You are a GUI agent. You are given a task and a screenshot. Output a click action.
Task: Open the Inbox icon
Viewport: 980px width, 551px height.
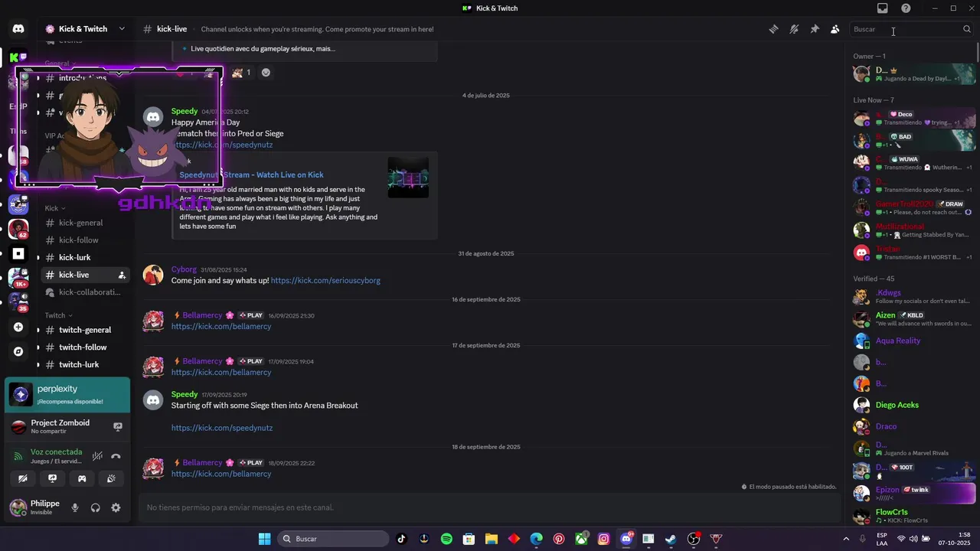[883, 8]
